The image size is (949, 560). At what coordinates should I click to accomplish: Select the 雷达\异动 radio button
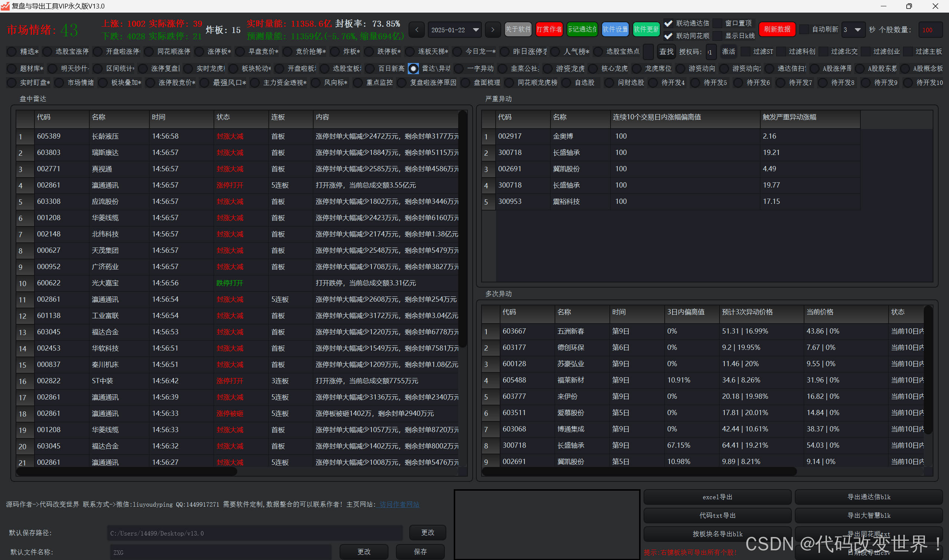coord(414,69)
